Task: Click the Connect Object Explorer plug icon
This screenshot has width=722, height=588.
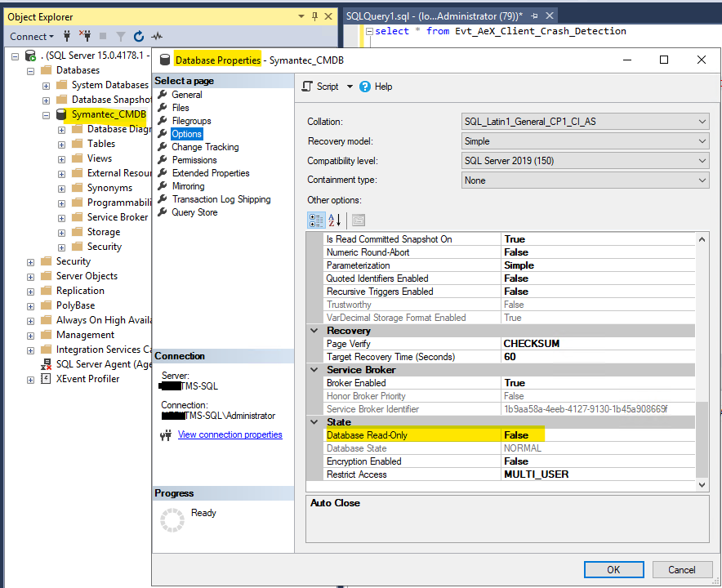Action: (69, 36)
